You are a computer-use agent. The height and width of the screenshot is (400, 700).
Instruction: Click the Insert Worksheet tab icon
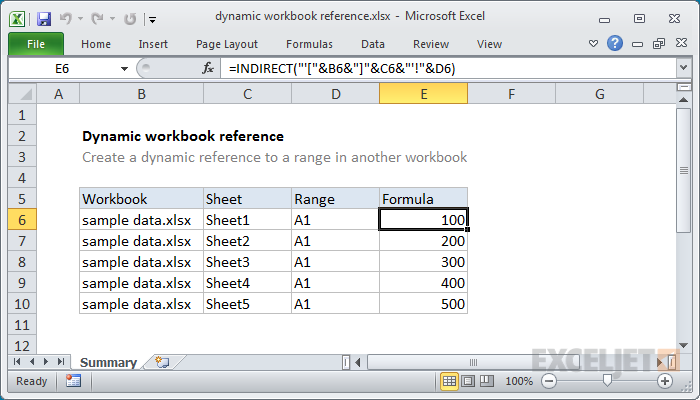point(162,362)
